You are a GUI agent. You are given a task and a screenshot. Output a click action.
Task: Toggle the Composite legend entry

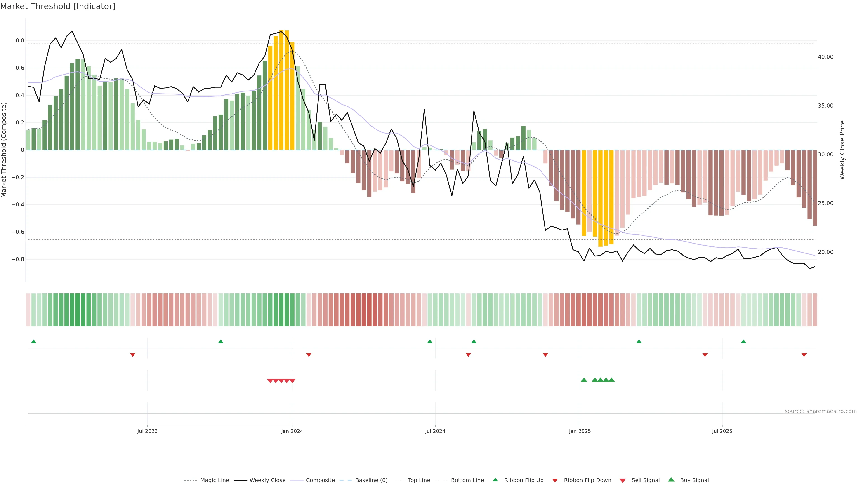point(320,480)
